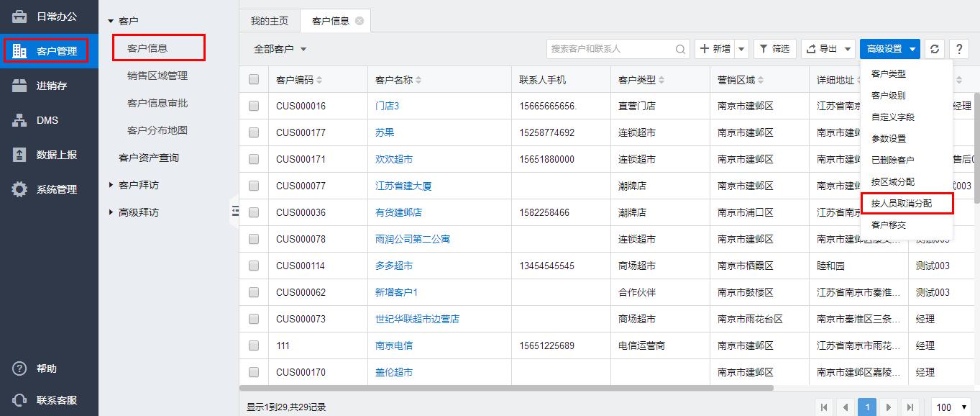Click the 筛选 filter button
This screenshot has width=980, height=416.
774,49
